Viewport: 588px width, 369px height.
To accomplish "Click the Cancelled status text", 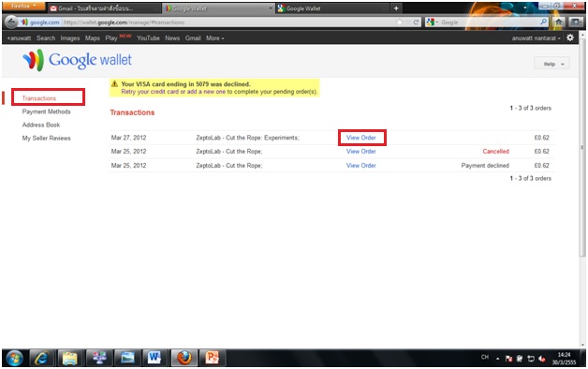I will pos(495,151).
